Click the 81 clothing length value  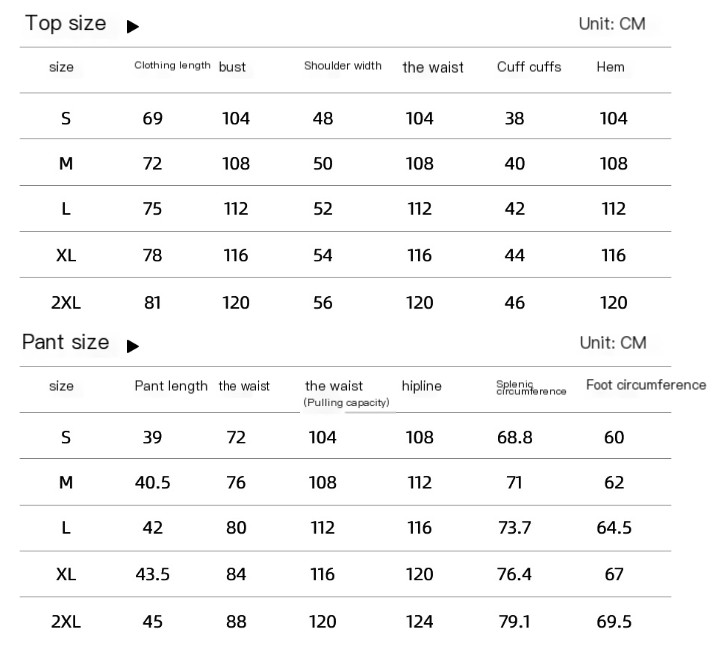pos(152,302)
